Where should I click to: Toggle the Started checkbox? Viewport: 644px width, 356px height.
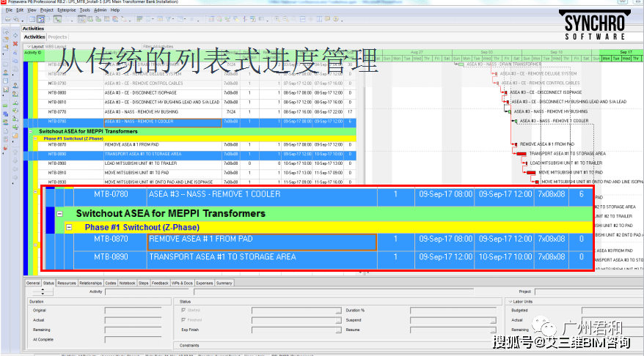click(183, 311)
